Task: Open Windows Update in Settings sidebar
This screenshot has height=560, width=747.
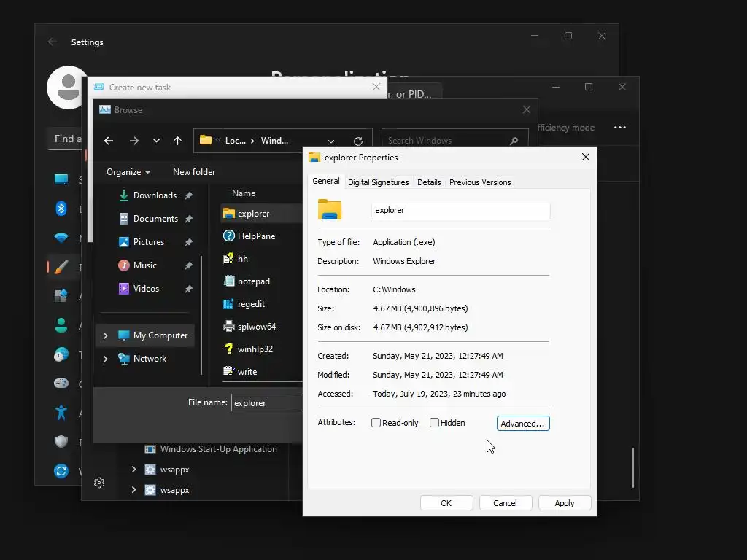Action: 61,471
